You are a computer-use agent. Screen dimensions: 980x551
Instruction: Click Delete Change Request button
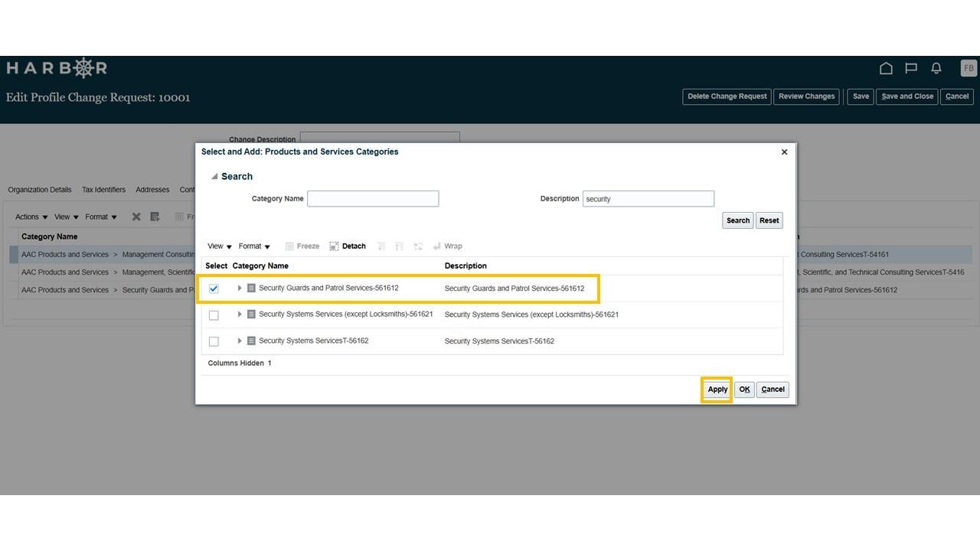(x=727, y=96)
